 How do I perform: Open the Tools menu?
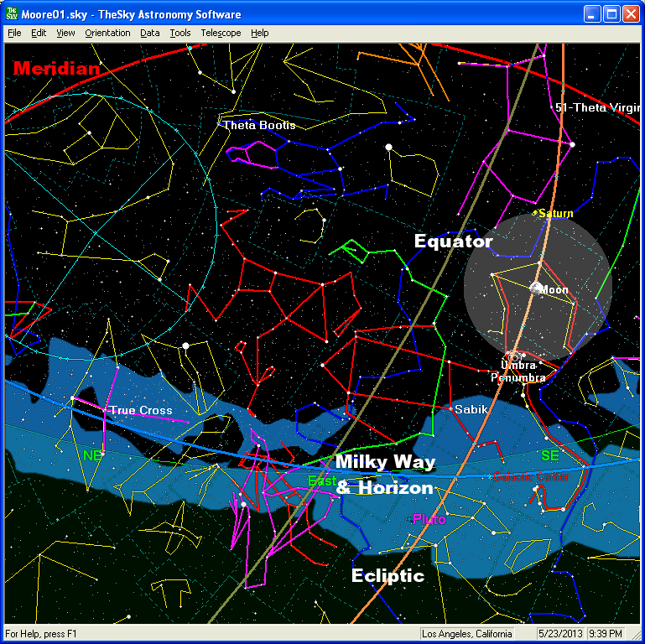coord(179,33)
